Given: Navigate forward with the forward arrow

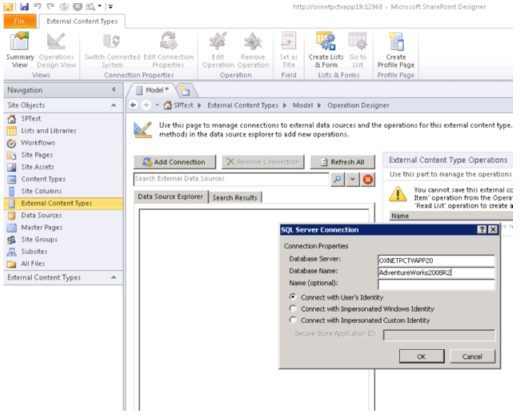Looking at the screenshot, I should tap(146, 105).
